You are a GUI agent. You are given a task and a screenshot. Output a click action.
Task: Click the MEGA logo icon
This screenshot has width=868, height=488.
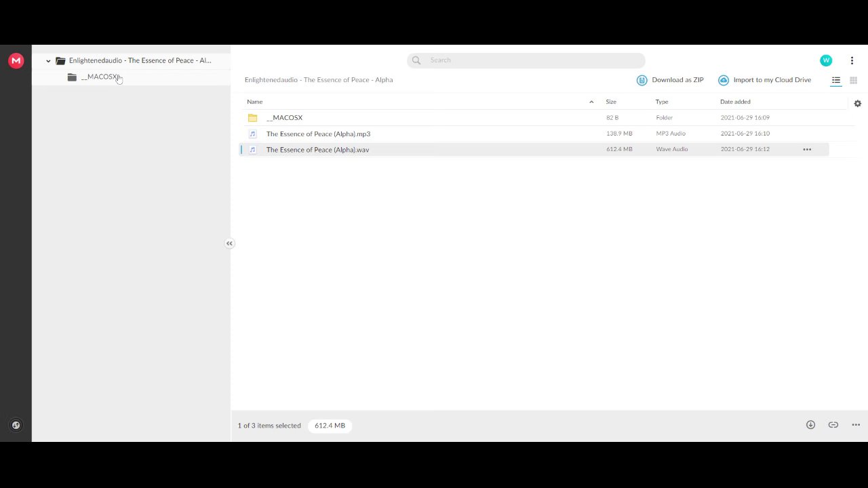[x=16, y=61]
